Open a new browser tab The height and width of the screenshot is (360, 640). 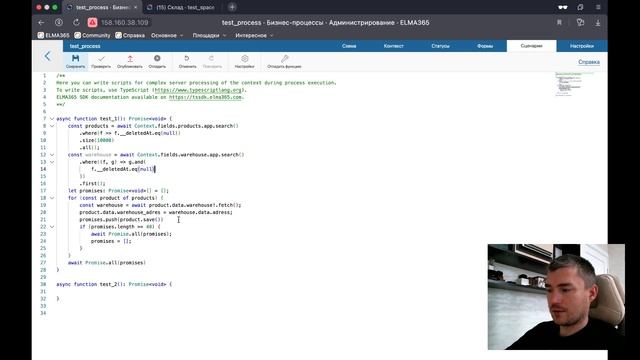[x=232, y=7]
